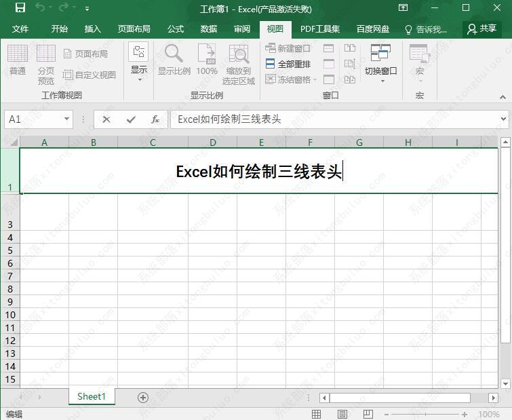
Task: Switch to Normal view in the status bar
Action: pyautogui.click(x=317, y=414)
